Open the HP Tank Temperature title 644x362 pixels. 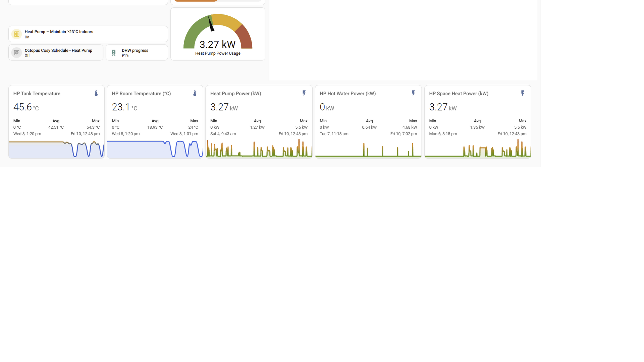click(x=37, y=94)
